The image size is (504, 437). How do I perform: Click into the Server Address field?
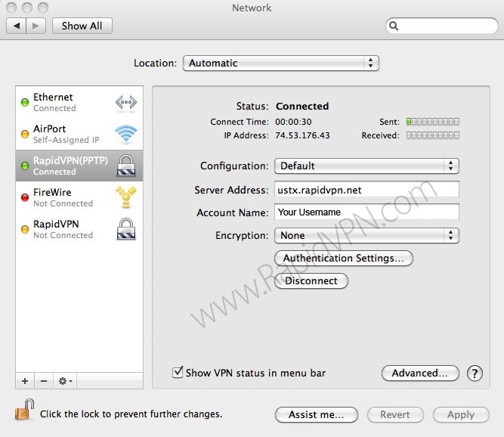366,190
